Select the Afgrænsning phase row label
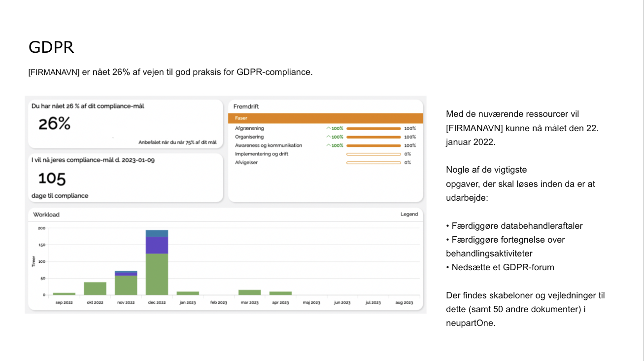The height and width of the screenshot is (361, 644). [x=249, y=128]
